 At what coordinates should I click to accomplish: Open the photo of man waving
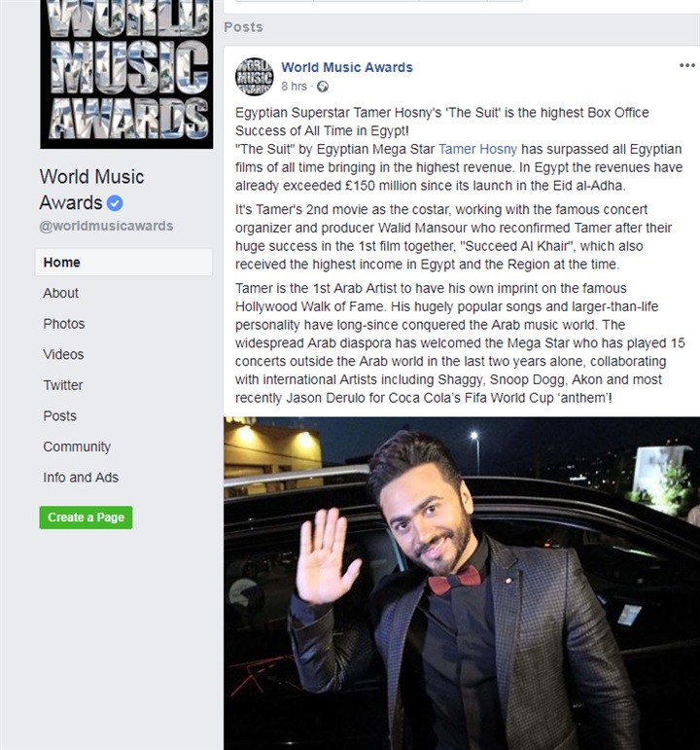pos(462,584)
